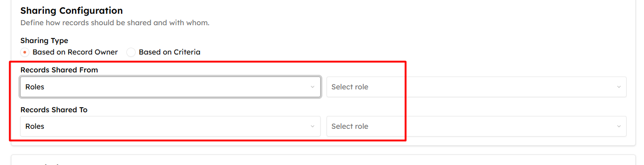Click the Records Shared From field label

[x=60, y=70]
